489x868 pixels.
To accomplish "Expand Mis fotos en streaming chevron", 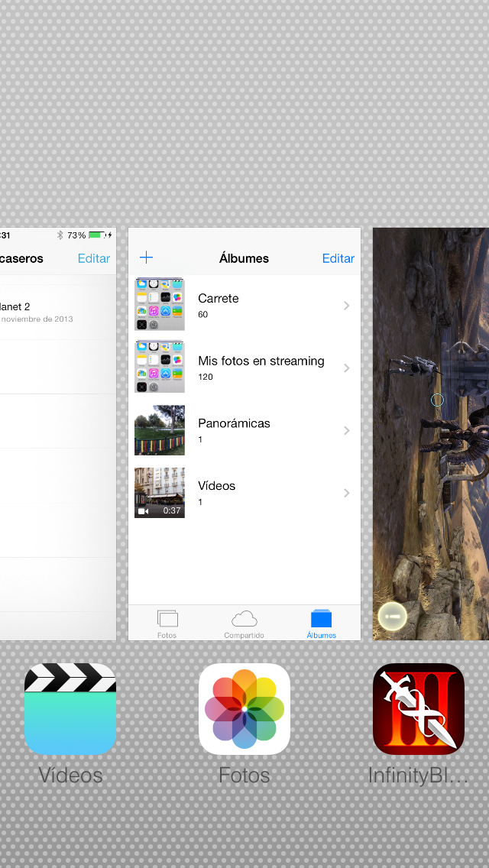I will click(346, 368).
